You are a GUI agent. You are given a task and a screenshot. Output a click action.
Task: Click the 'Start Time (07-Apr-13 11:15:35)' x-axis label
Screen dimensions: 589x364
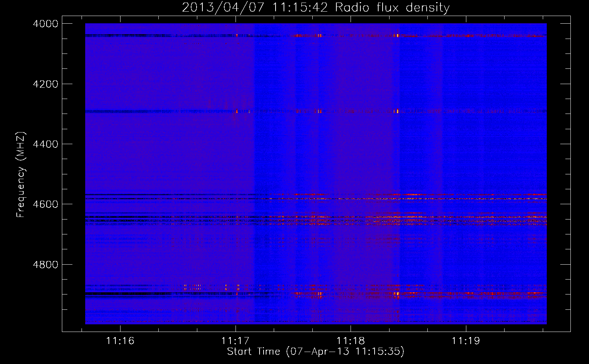316,352
